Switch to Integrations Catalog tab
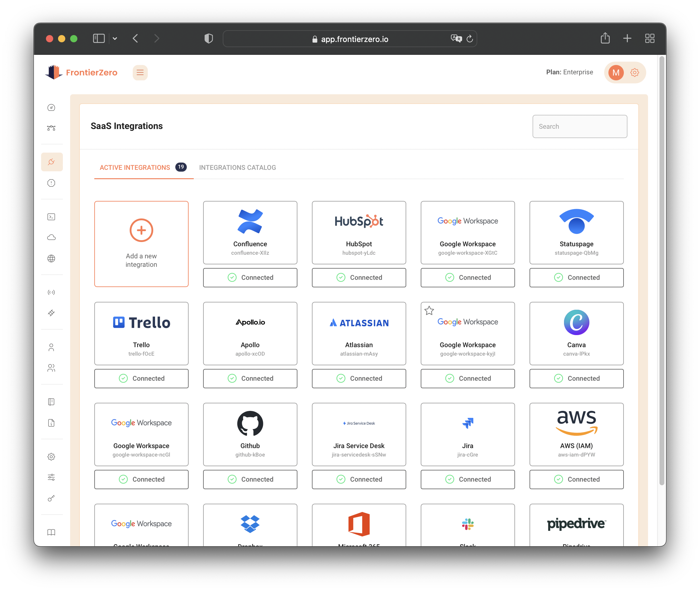Screen dimensions: 700x591 point(237,167)
